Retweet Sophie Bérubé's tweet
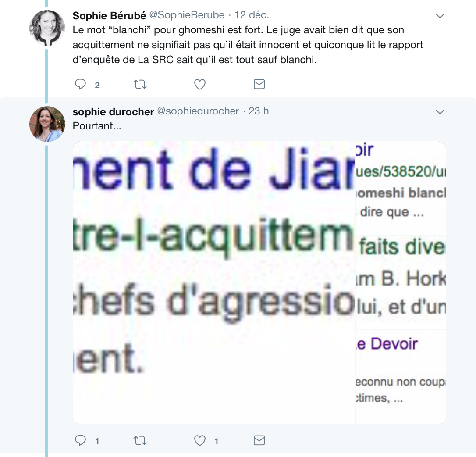This screenshot has width=476, height=457. [x=140, y=84]
